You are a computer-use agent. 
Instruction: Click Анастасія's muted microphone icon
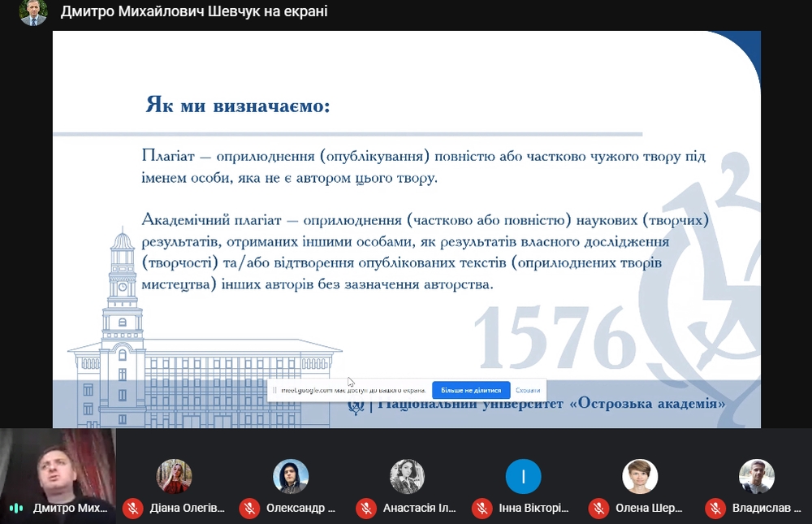coord(366,509)
